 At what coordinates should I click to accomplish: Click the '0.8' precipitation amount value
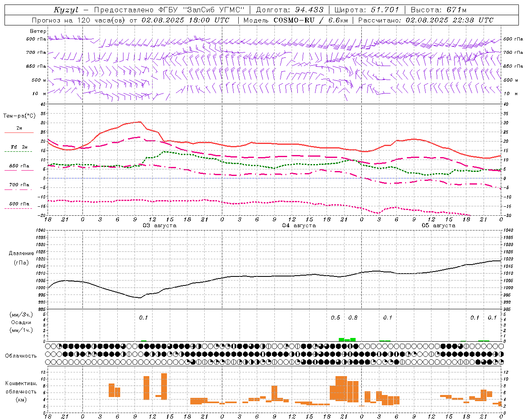[353, 317]
